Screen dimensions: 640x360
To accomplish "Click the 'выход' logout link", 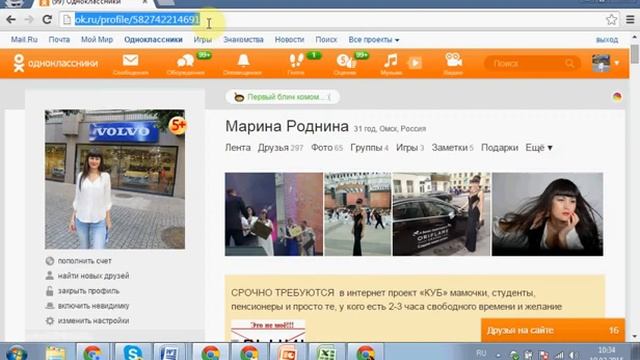I will (x=607, y=40).
